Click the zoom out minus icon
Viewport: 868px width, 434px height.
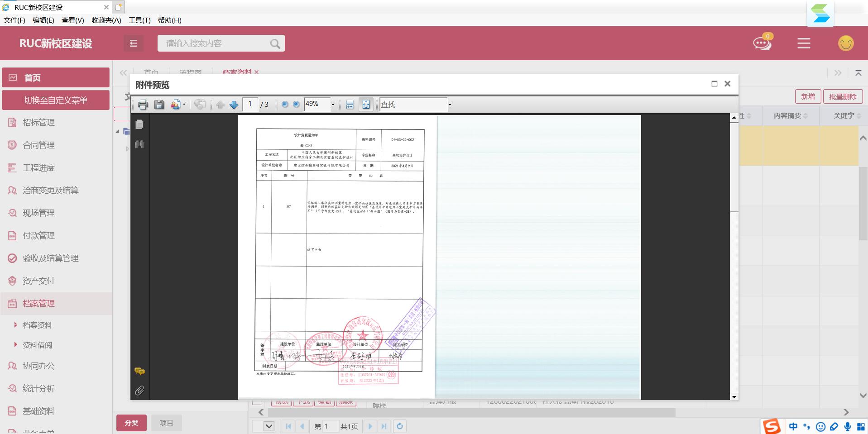285,105
